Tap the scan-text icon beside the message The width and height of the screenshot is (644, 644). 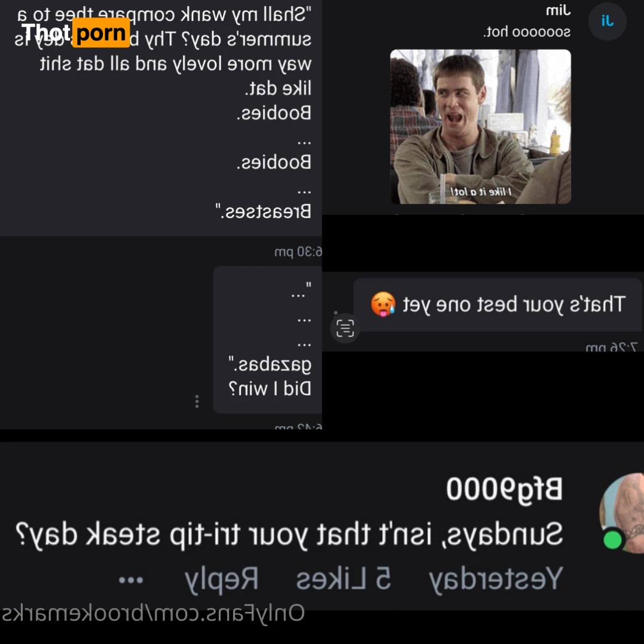coord(345,328)
